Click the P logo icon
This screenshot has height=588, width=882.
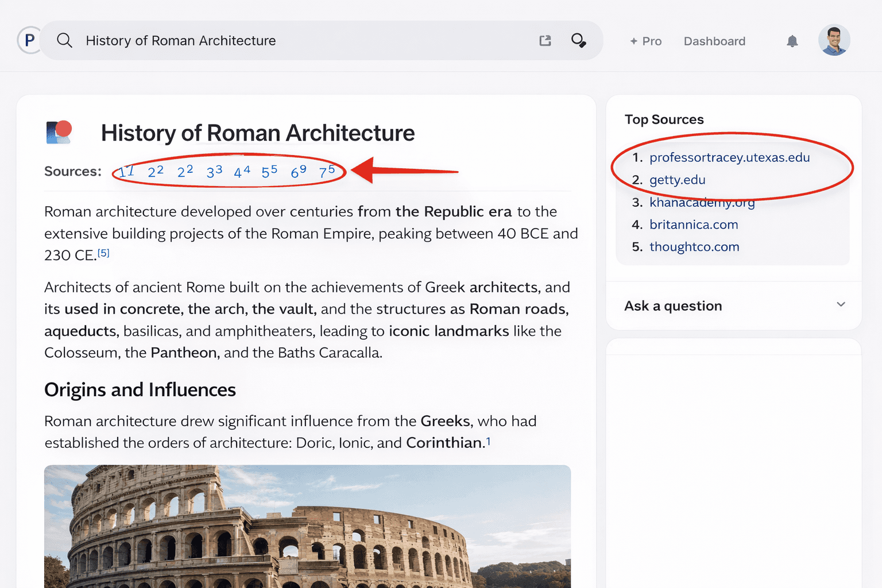click(29, 40)
